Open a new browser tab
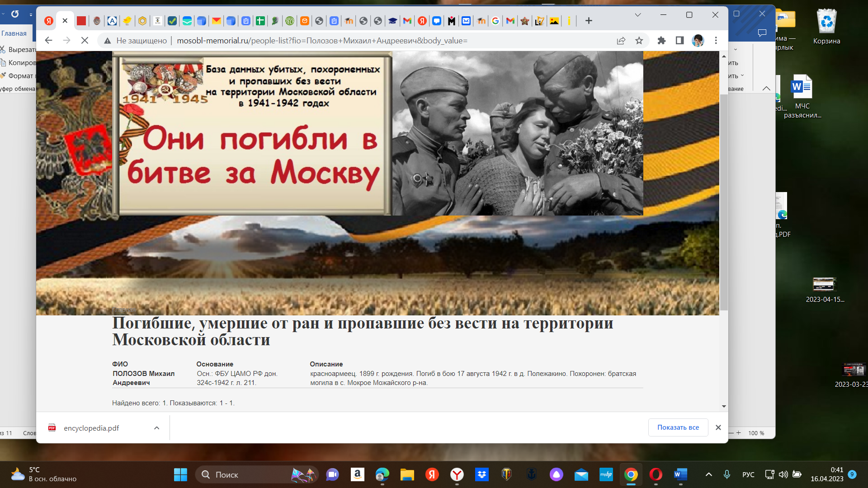 (x=589, y=21)
